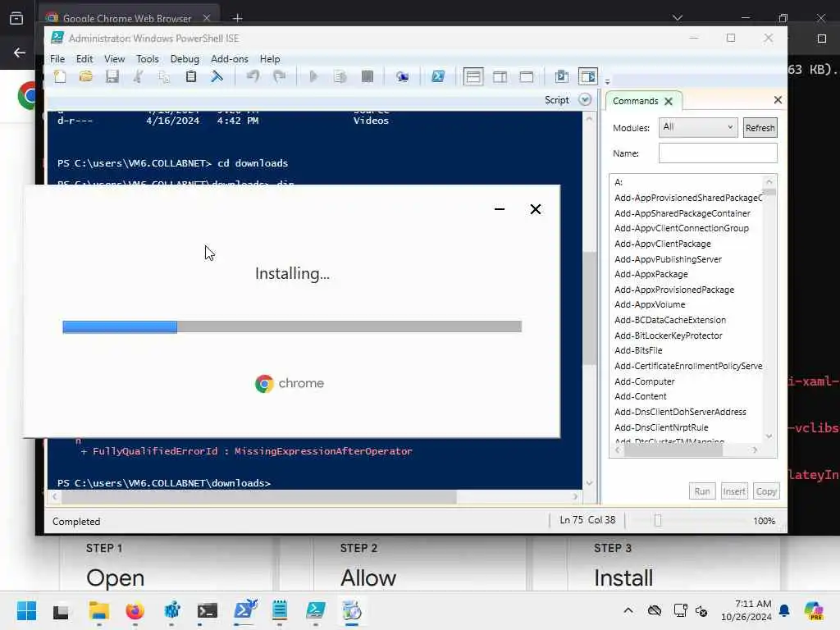Click the Windows Start button

click(x=26, y=610)
